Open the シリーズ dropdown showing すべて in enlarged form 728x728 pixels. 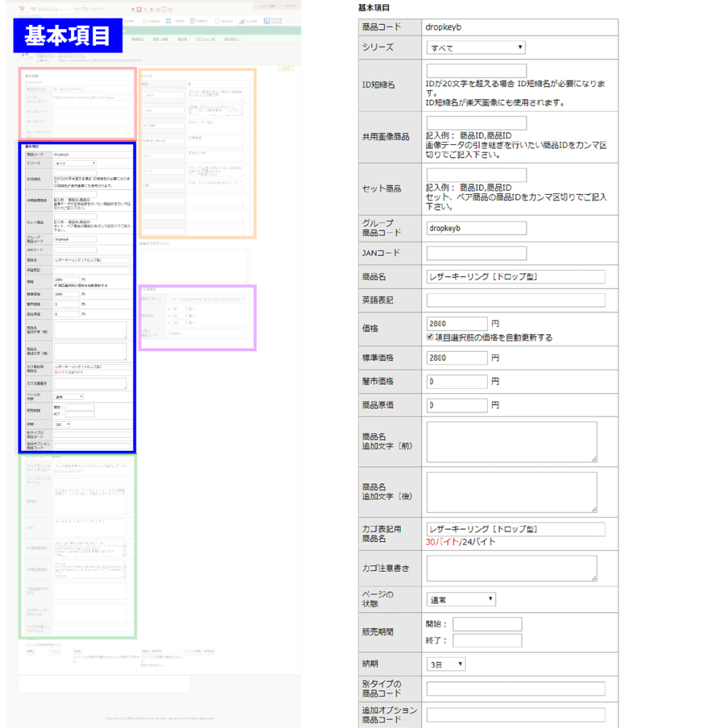[x=476, y=48]
